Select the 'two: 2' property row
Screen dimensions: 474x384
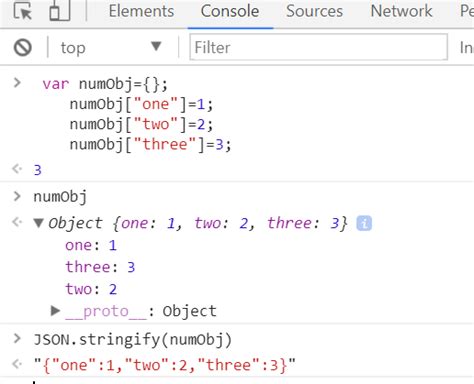pyautogui.click(x=91, y=289)
